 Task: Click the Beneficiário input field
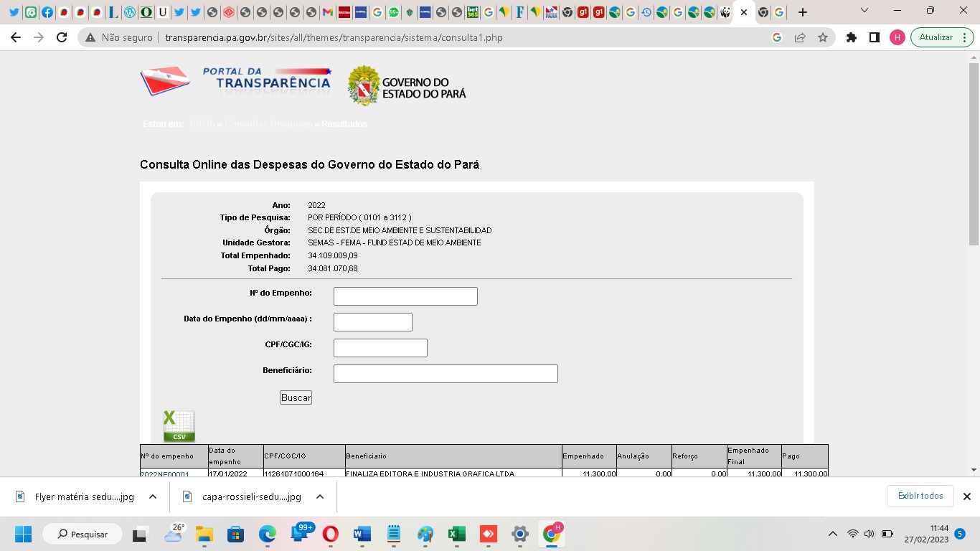click(446, 374)
